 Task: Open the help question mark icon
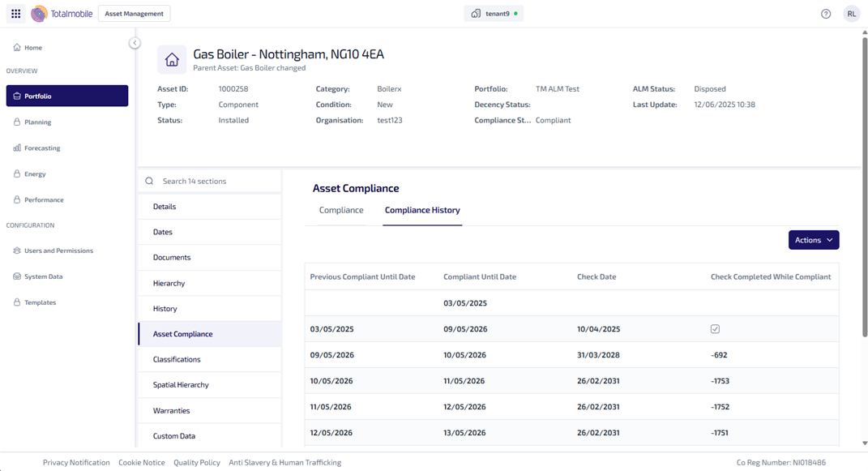coord(826,14)
